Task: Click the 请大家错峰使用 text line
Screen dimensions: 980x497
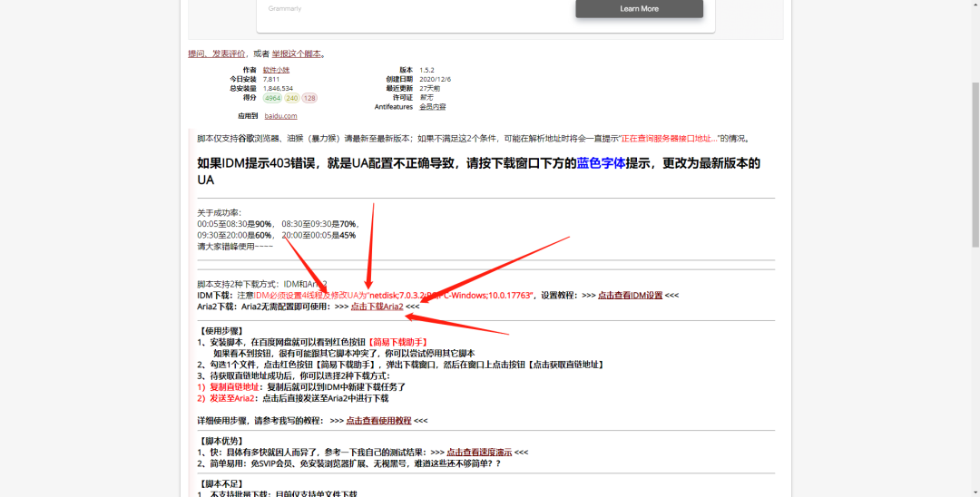Action: pyautogui.click(x=235, y=247)
